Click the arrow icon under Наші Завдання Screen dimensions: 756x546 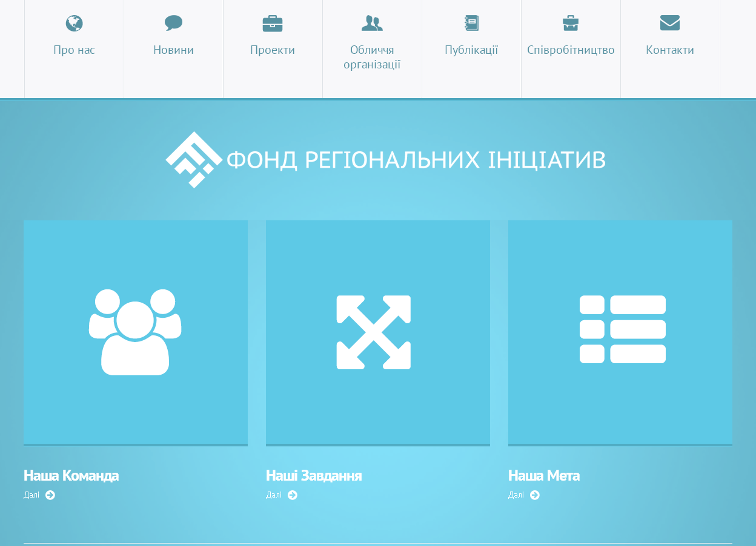(293, 495)
